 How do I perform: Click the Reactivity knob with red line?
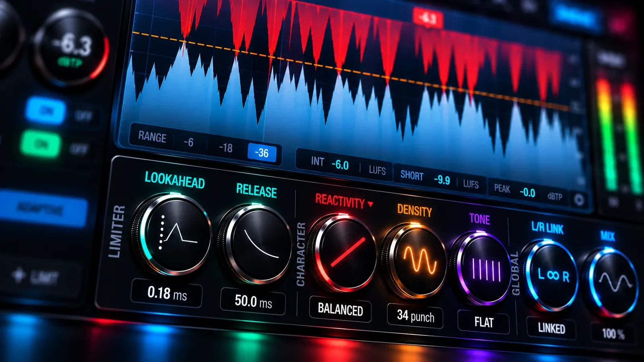point(343,253)
